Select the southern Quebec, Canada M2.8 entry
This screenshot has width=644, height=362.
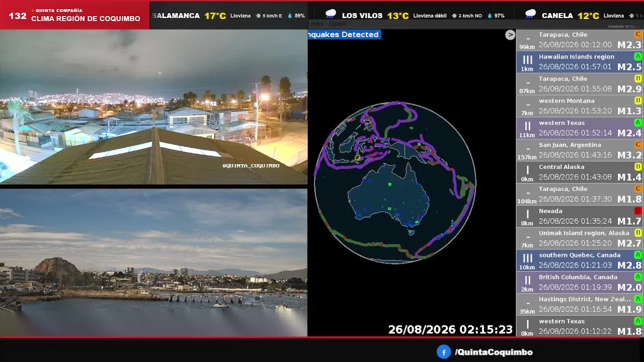tap(580, 260)
